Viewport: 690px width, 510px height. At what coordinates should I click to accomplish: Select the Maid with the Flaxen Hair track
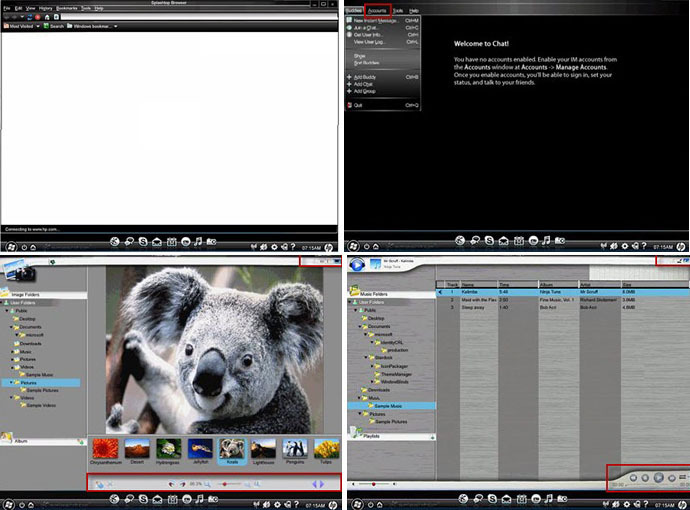tap(562, 300)
